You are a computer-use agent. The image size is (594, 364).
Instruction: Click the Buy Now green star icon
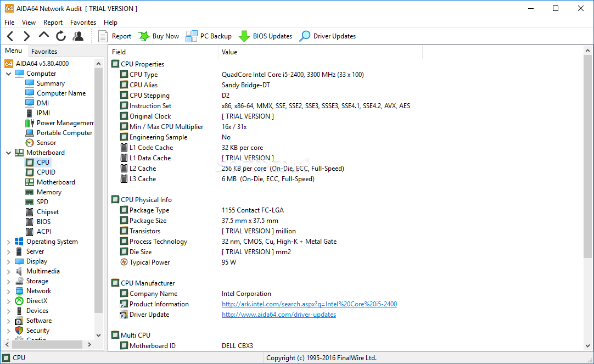[x=144, y=36]
